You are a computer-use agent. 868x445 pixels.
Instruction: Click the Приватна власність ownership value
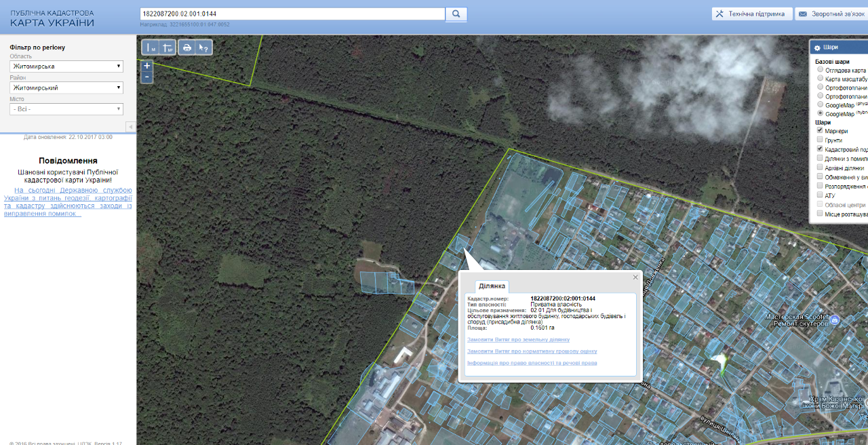pyautogui.click(x=556, y=305)
